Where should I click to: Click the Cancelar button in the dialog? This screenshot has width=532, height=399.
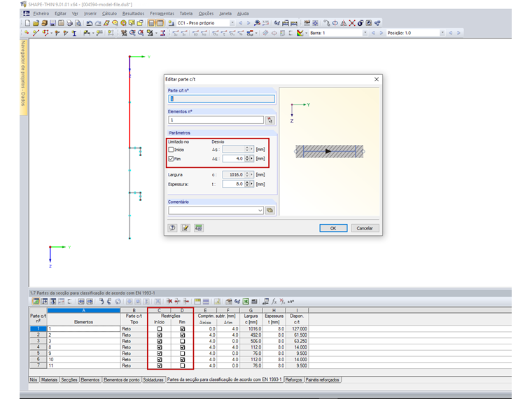[365, 228]
